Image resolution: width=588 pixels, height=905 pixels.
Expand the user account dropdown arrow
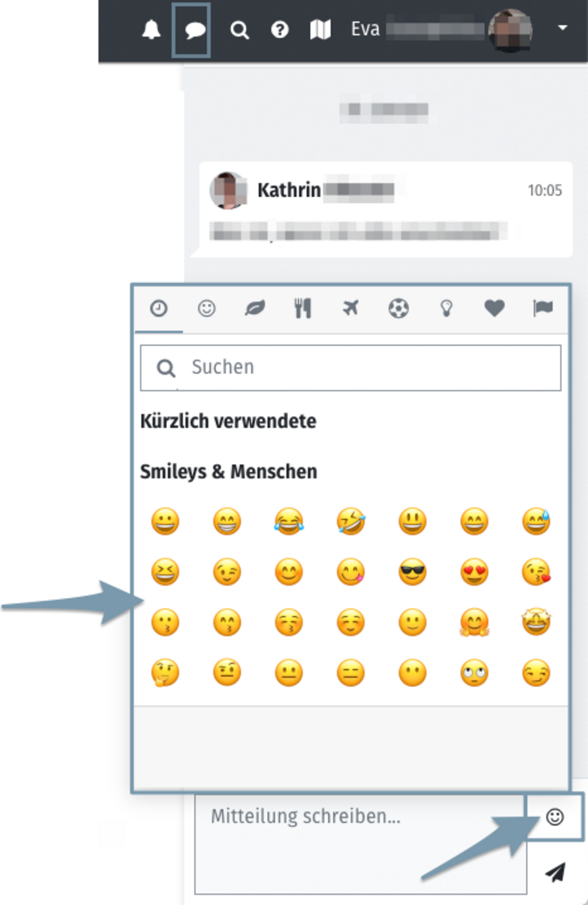tap(563, 28)
